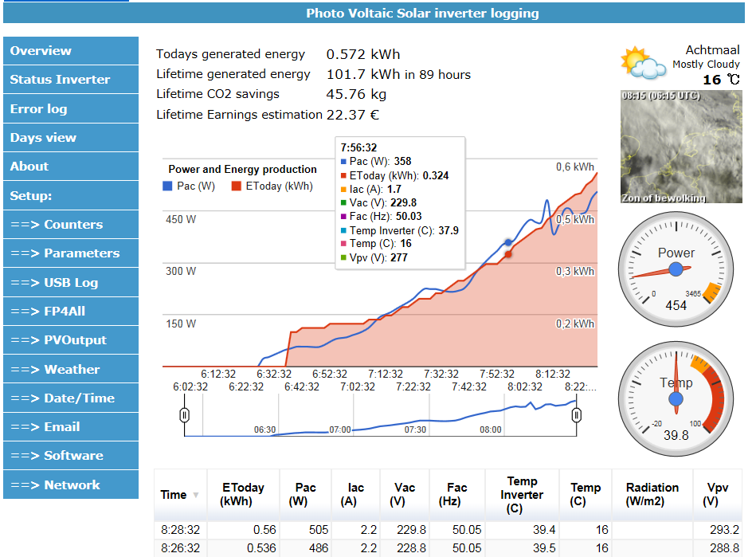Click the 22.37 € earnings estimation value
The height and width of the screenshot is (557, 756).
pyautogui.click(x=352, y=115)
